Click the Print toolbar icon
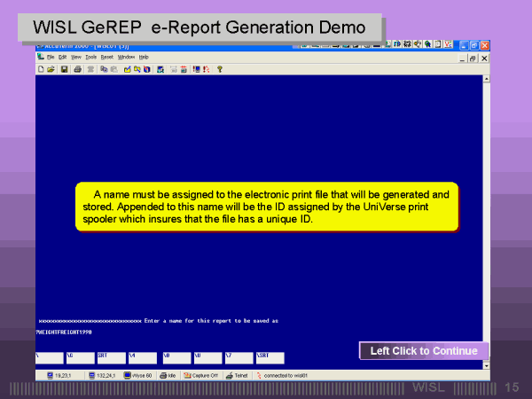The height and width of the screenshot is (399, 532). click(78, 68)
